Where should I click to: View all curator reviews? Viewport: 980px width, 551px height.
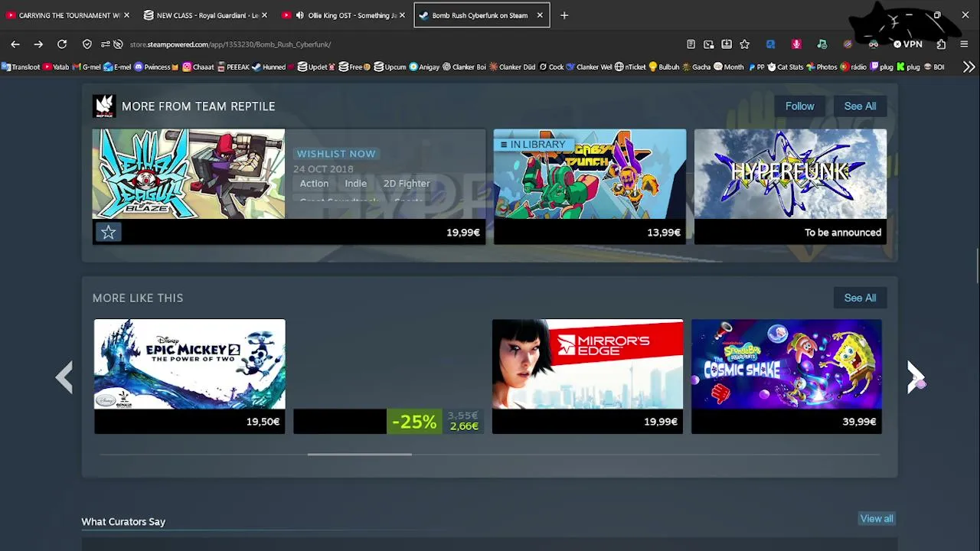coord(877,519)
